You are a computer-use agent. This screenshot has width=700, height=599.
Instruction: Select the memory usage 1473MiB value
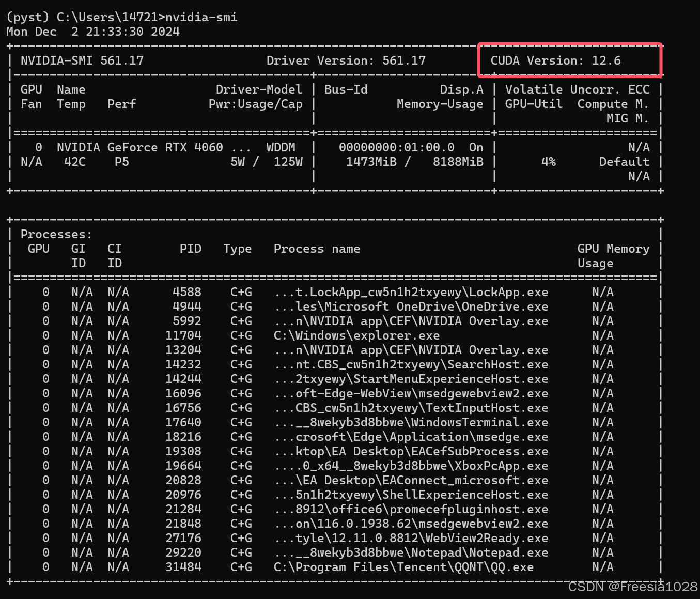pos(370,162)
